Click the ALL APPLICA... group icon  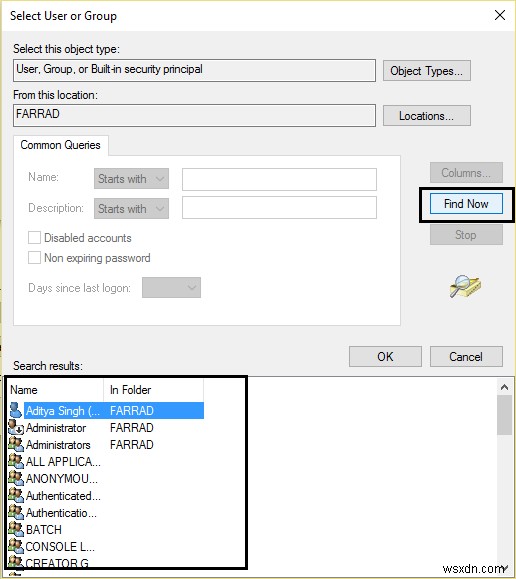point(16,461)
